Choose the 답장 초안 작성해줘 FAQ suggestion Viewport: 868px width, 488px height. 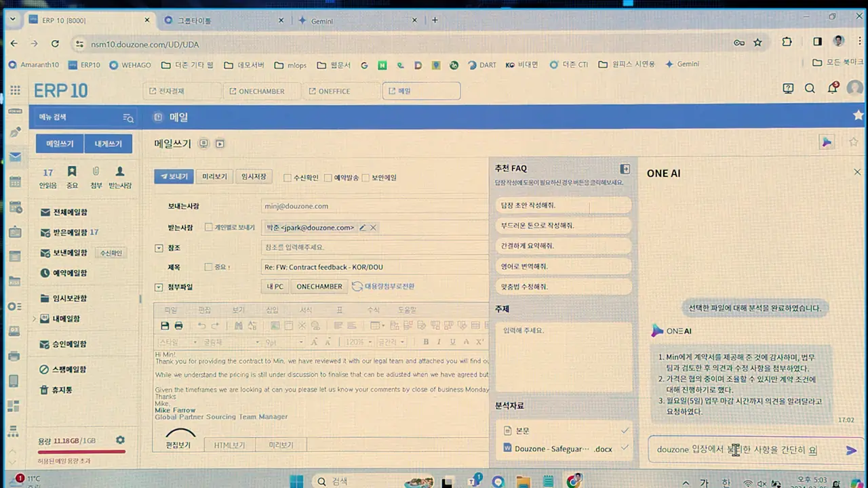coord(563,205)
